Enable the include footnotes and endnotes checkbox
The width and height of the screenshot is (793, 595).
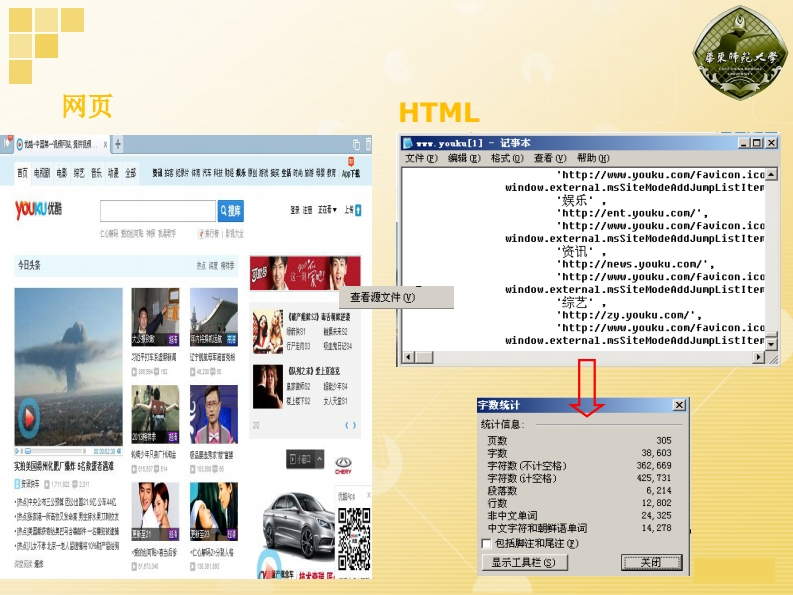(x=487, y=543)
